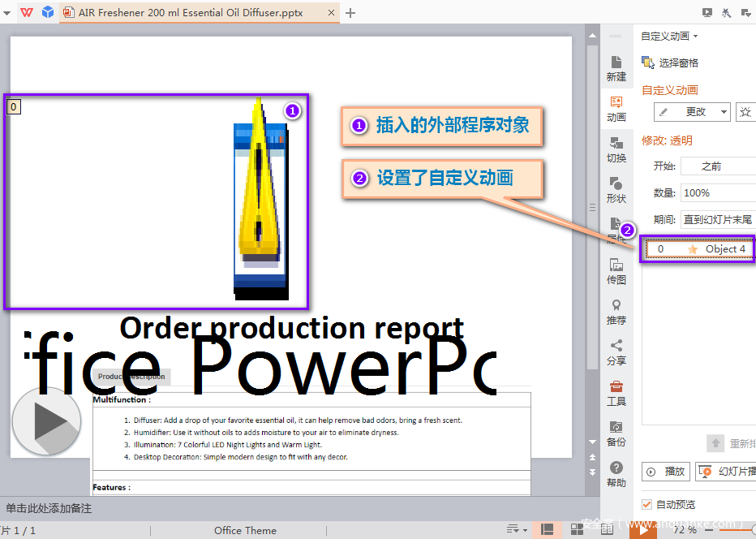Image resolution: width=756 pixels, height=539 pixels.
Task: Click the 工具 (Tools) sidebar icon
Action: coord(616,394)
